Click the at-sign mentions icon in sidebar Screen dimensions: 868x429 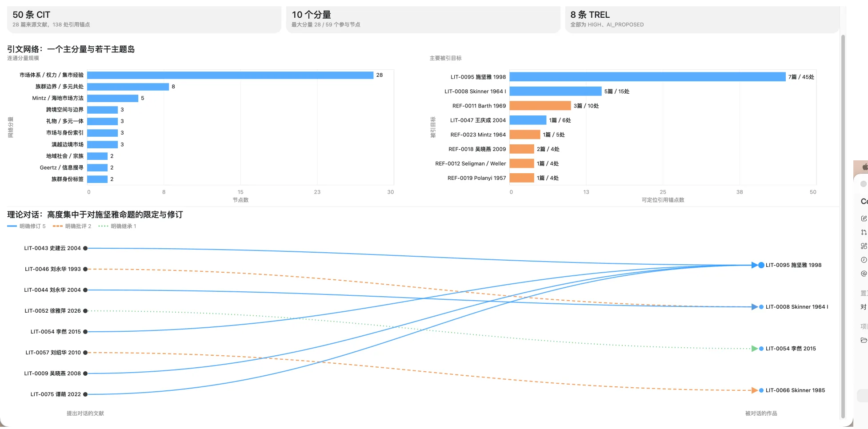pos(864,274)
